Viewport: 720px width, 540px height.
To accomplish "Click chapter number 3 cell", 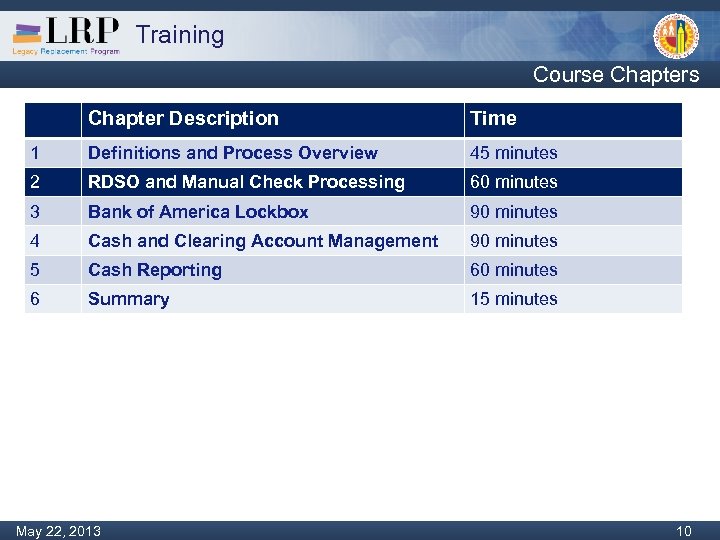I will [53, 212].
